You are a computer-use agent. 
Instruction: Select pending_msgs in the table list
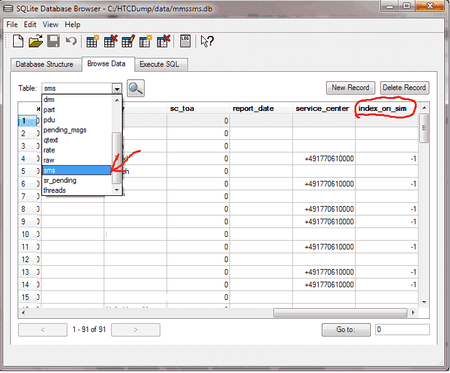tap(65, 130)
